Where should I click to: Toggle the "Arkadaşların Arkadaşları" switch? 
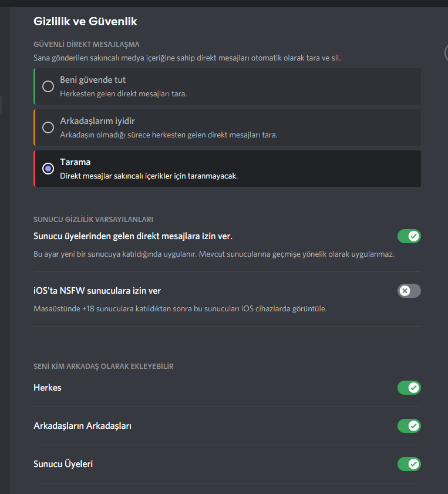409,426
